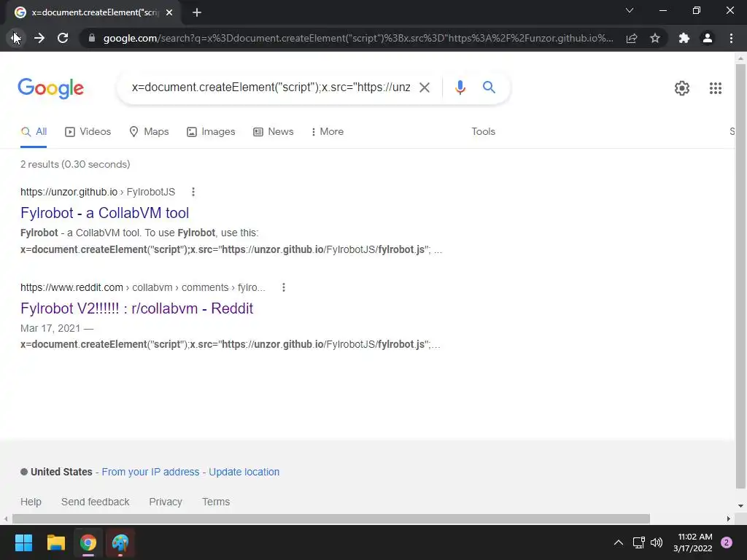This screenshot has width=747, height=560.
Task: Reload the page with refresh icon
Action: tap(63, 38)
